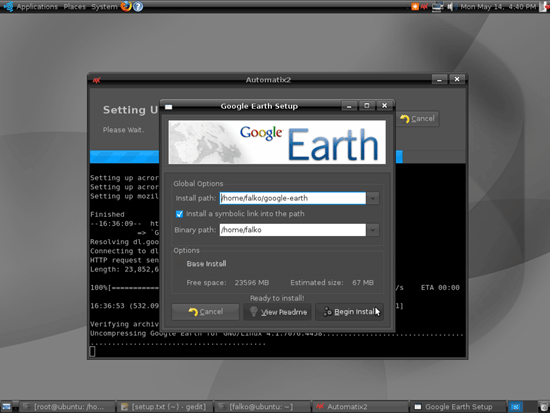
Task: Close the Google Earth Setup window
Action: 384,106
